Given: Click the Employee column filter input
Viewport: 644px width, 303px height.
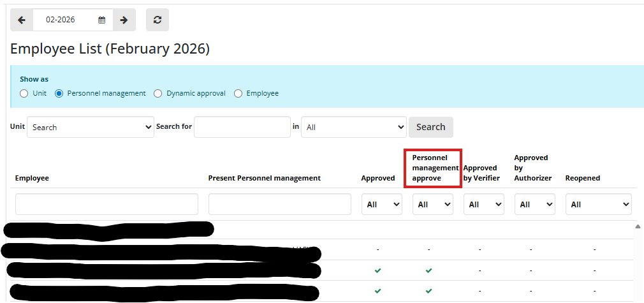Looking at the screenshot, I should 106,204.
